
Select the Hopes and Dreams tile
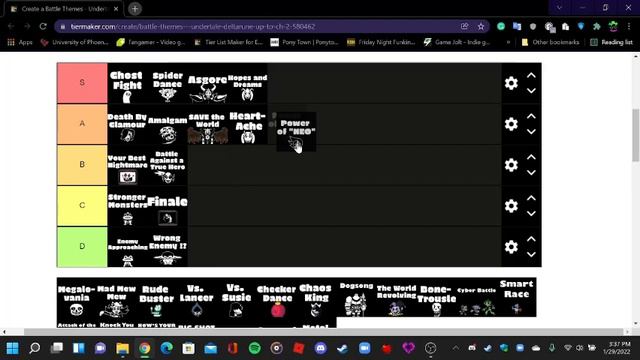pyautogui.click(x=247, y=83)
